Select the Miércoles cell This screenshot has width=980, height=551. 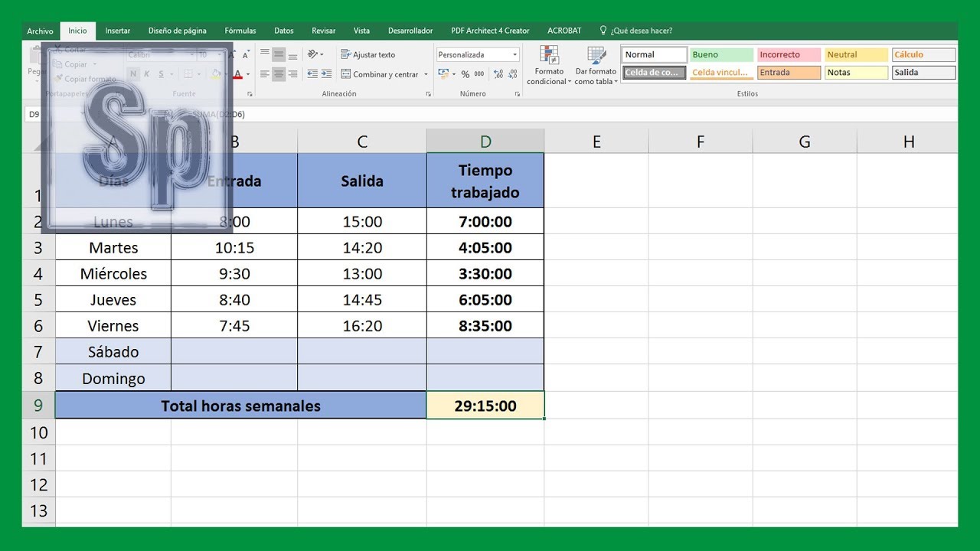pyautogui.click(x=113, y=274)
